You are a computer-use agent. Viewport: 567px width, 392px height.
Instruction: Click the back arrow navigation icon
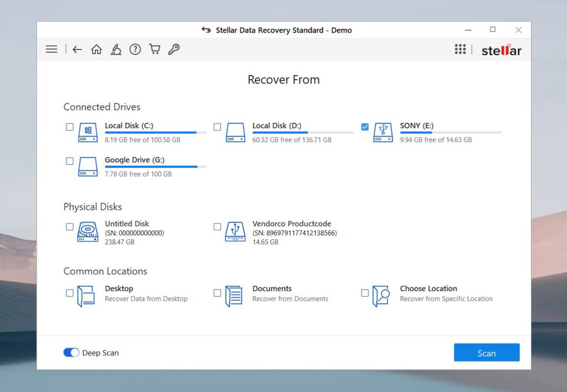click(77, 49)
